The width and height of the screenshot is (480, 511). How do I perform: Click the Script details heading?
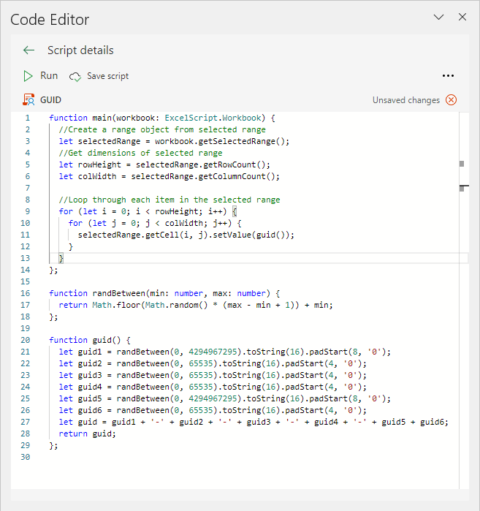(80, 50)
